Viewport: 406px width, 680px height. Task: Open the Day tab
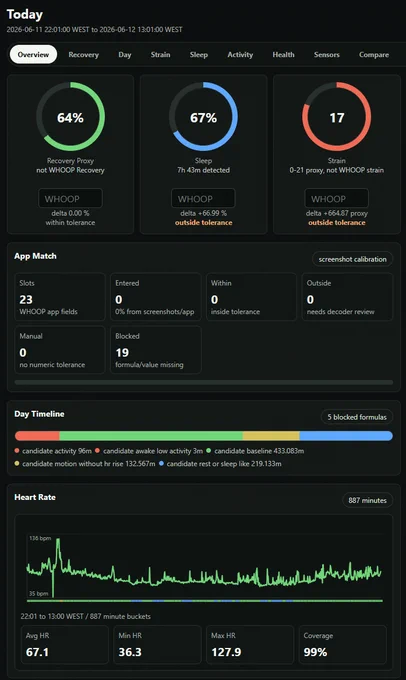pyautogui.click(x=124, y=55)
